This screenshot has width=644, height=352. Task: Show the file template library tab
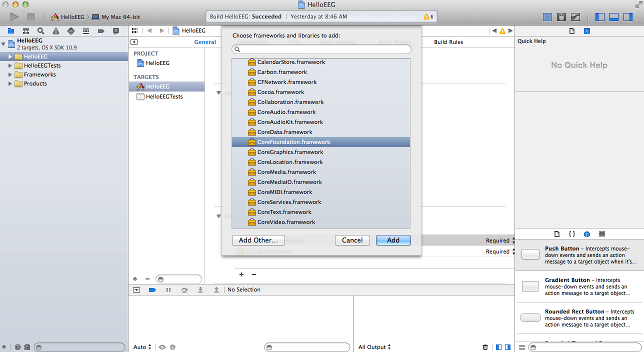(x=557, y=234)
